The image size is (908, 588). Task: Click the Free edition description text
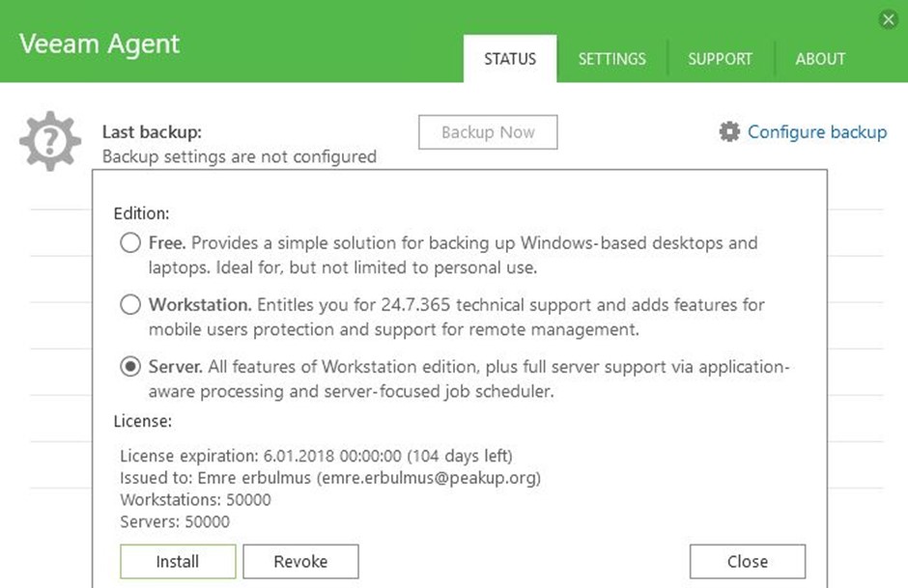pyautogui.click(x=453, y=255)
